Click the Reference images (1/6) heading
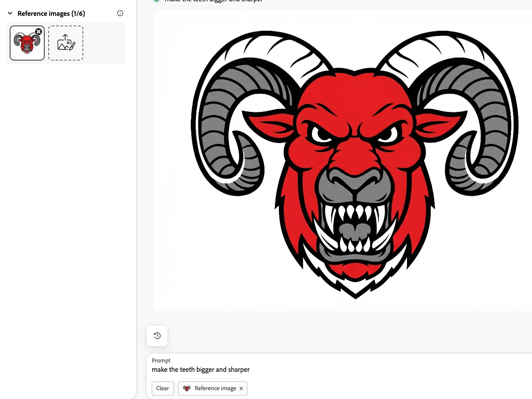The image size is (532, 399). tap(51, 14)
